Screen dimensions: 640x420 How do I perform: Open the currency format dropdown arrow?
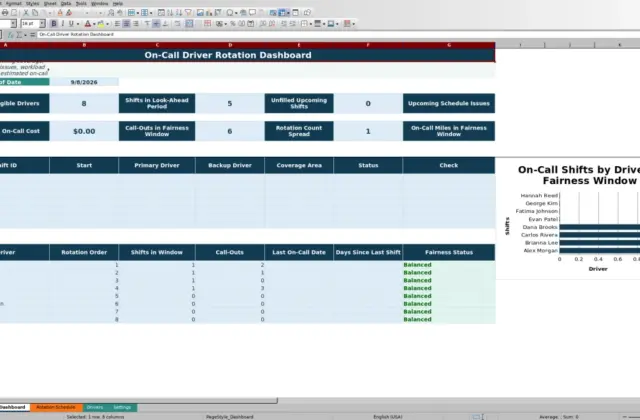(x=225, y=24)
